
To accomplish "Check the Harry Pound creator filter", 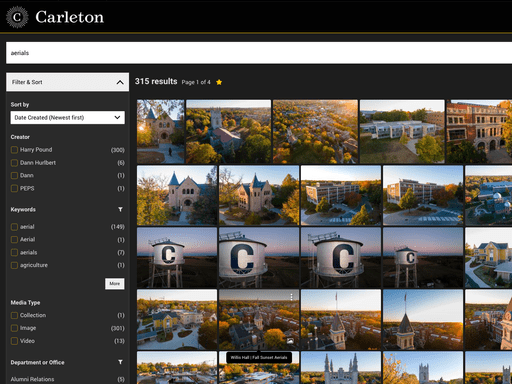I will pyautogui.click(x=14, y=150).
